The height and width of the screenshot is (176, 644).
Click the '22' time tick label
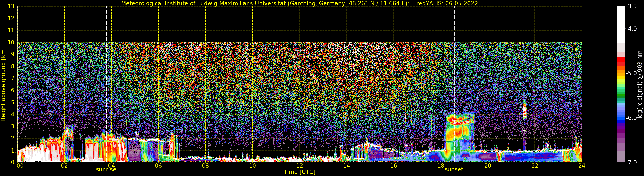pos(535,166)
